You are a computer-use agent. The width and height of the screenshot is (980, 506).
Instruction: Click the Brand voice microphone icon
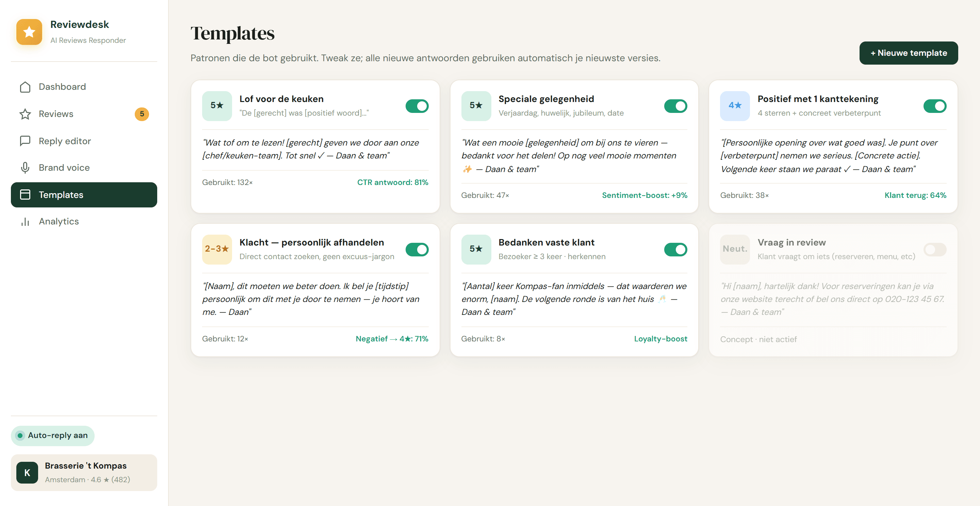(25, 168)
